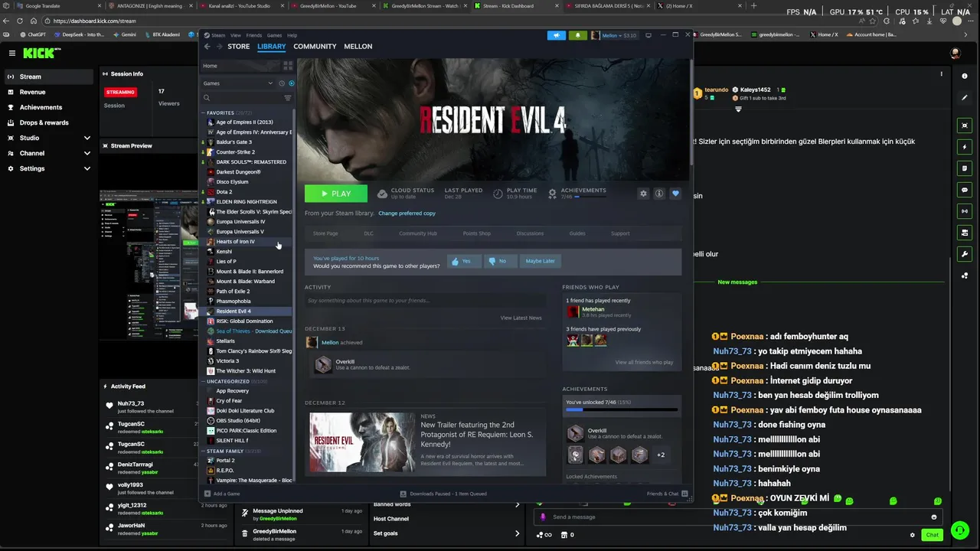
Task: Click Change preferred copy link
Action: coord(407,214)
